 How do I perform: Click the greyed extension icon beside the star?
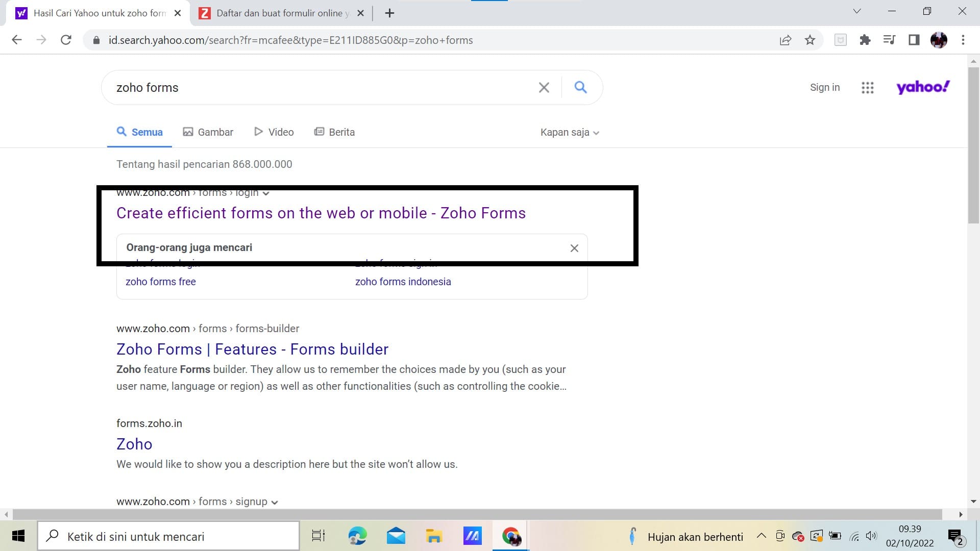[x=841, y=40]
